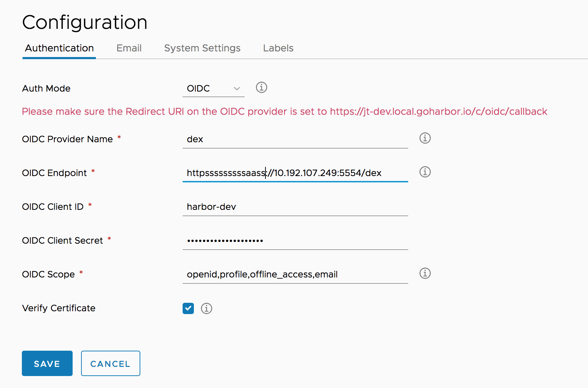Click info icon for OIDC Scope

point(425,273)
